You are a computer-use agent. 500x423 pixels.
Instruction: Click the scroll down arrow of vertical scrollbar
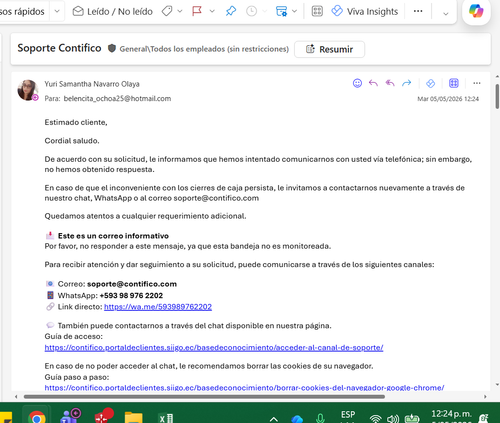[497, 384]
